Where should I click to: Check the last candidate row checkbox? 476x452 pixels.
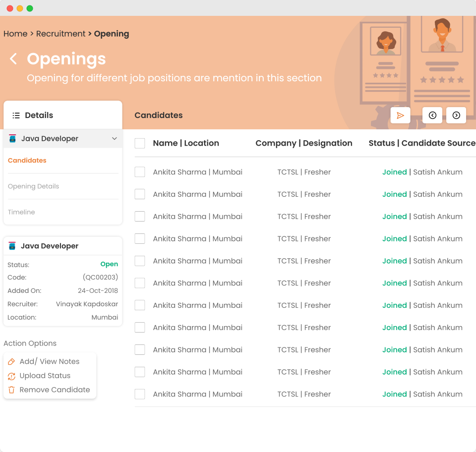click(x=140, y=394)
